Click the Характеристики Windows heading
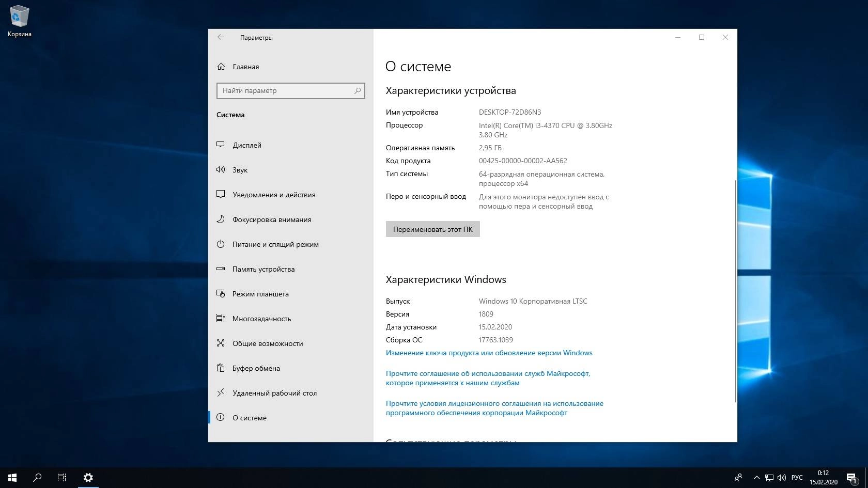The image size is (868, 488). click(446, 279)
